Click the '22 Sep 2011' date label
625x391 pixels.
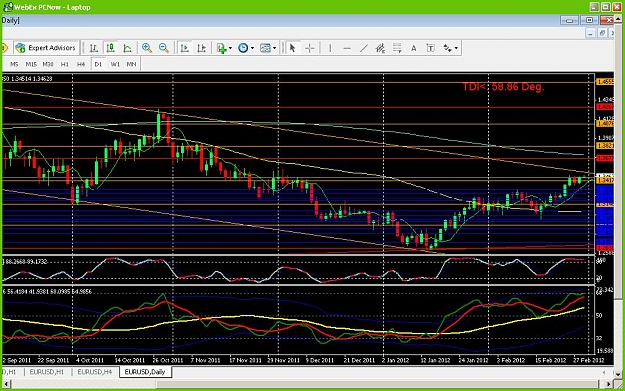[x=53, y=360]
